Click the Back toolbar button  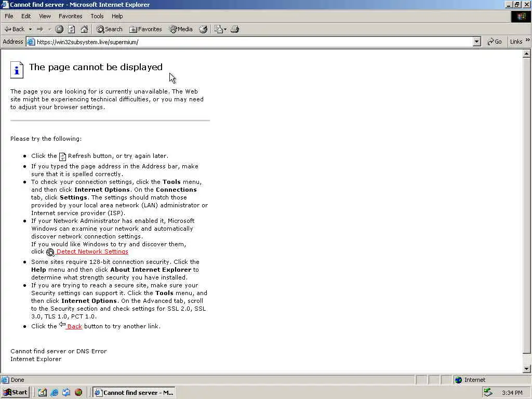click(x=14, y=29)
